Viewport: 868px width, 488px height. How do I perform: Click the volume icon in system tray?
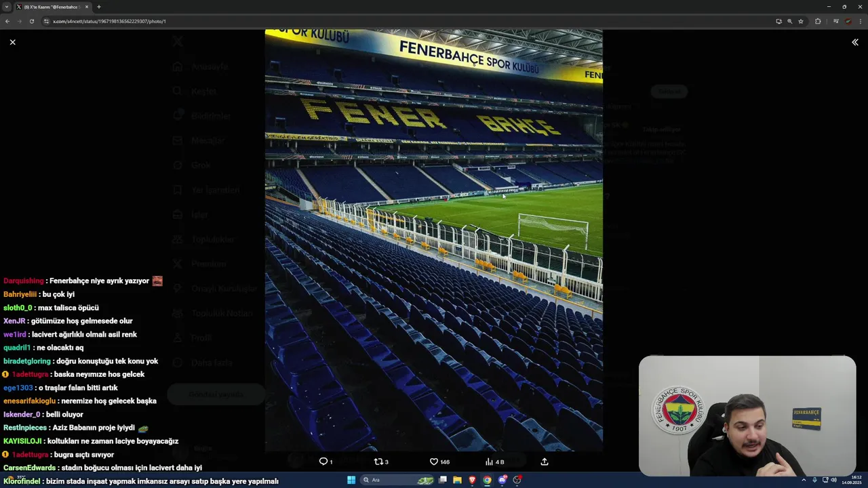833,480
